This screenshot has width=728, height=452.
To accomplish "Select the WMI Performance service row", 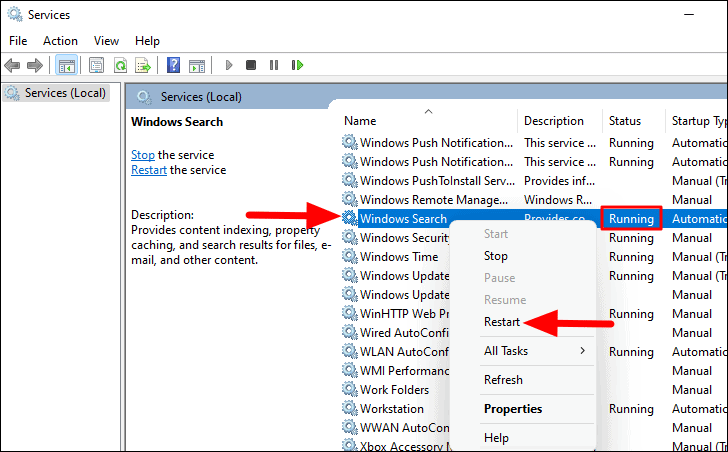I will click(x=404, y=371).
